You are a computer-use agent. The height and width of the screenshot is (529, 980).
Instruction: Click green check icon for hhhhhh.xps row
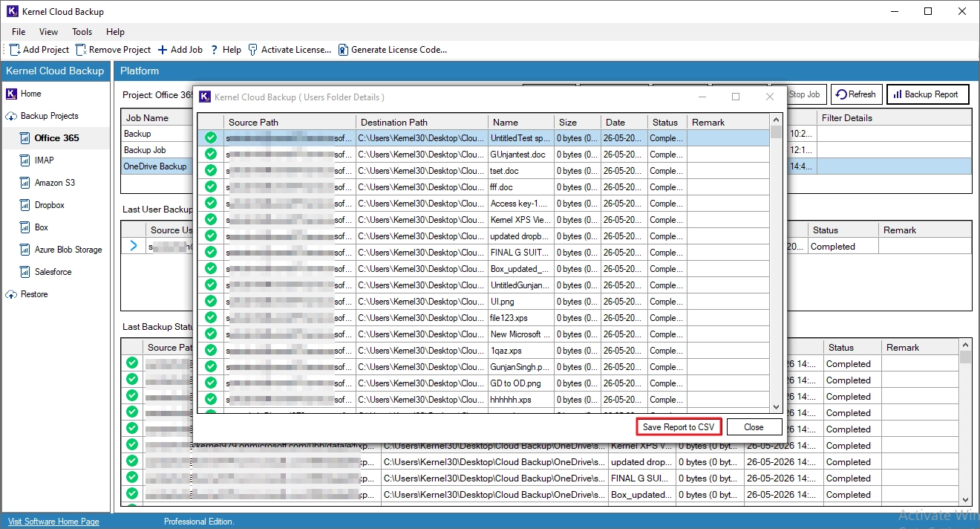[x=211, y=400]
